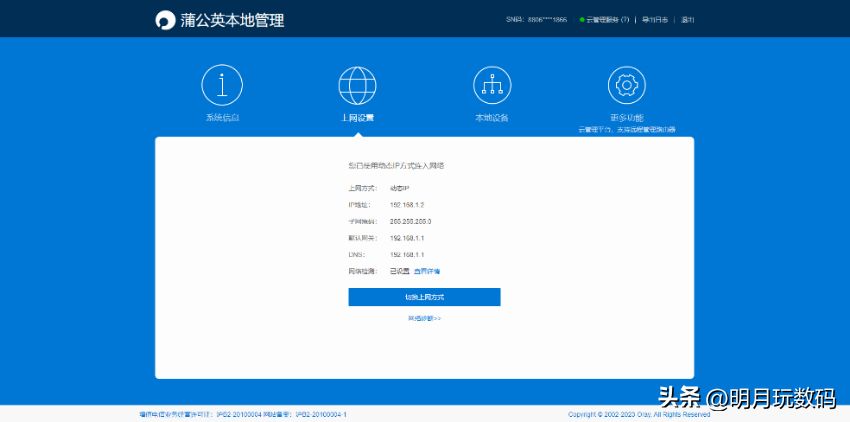The height and width of the screenshot is (422, 850).
Task: Click the globe icon for 上网设置
Action: [357, 86]
